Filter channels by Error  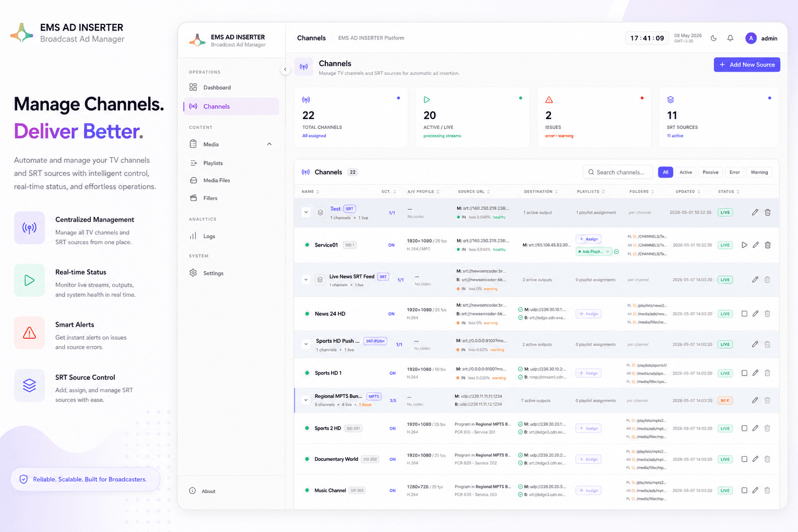pyautogui.click(x=735, y=172)
